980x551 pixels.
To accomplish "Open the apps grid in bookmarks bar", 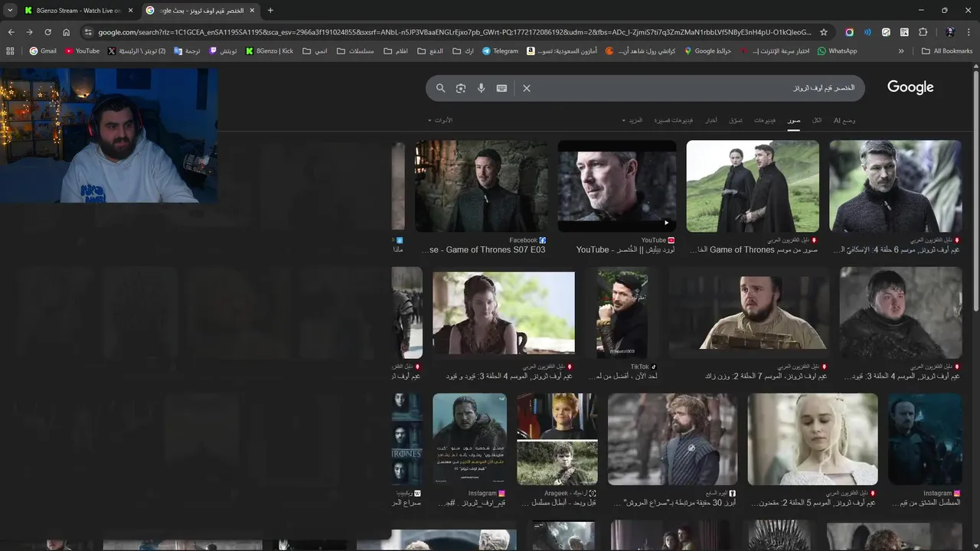I will [10, 51].
